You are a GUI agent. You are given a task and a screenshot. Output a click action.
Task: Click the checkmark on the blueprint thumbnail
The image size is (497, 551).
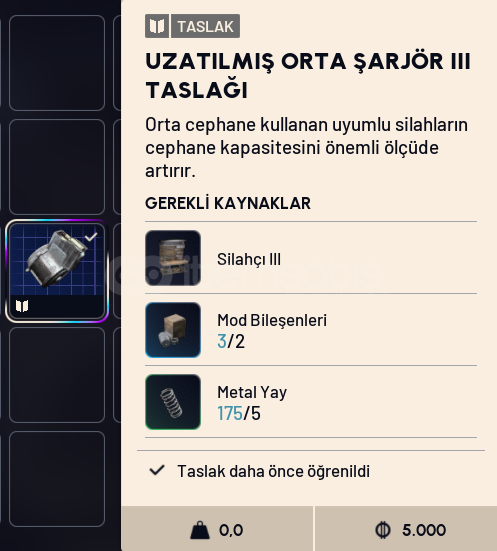click(91, 237)
